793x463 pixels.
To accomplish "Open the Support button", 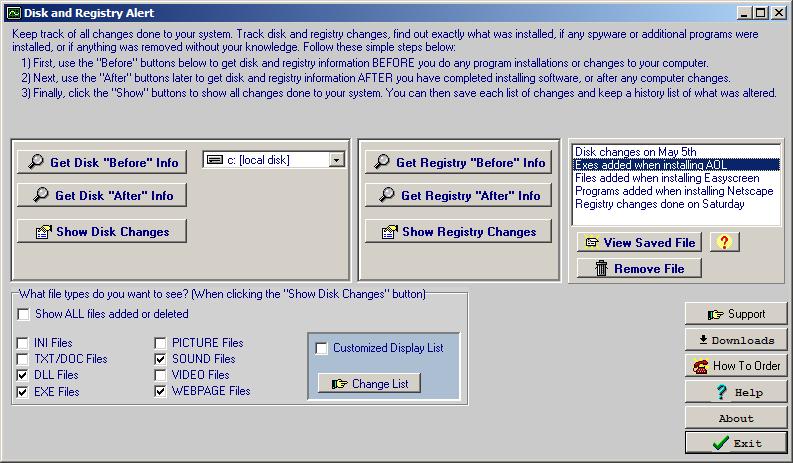I will click(x=736, y=314).
